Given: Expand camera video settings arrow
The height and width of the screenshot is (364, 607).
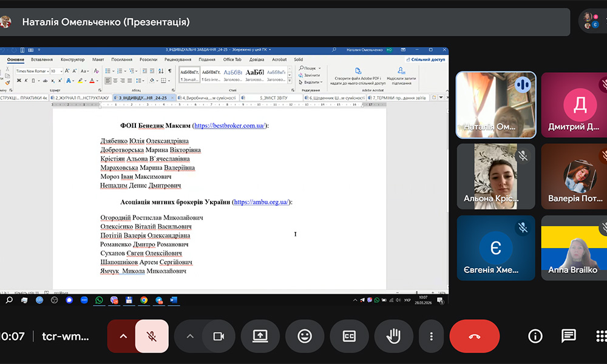Looking at the screenshot, I should (x=190, y=336).
